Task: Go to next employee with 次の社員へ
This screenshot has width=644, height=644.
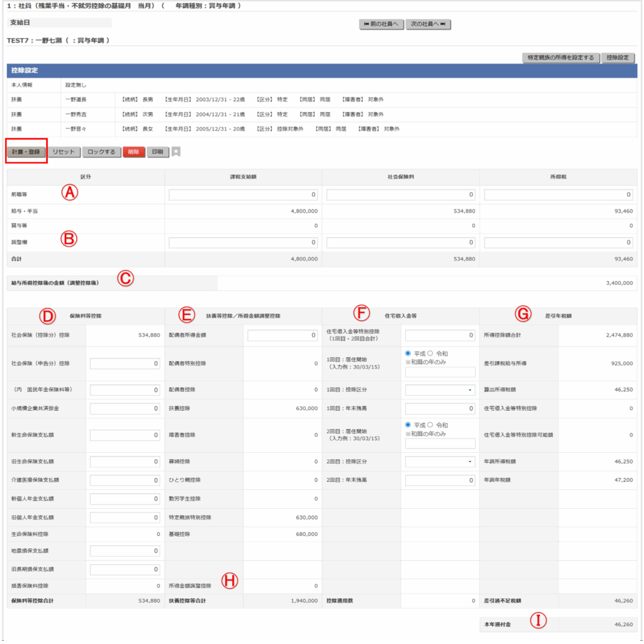Action: (x=428, y=25)
